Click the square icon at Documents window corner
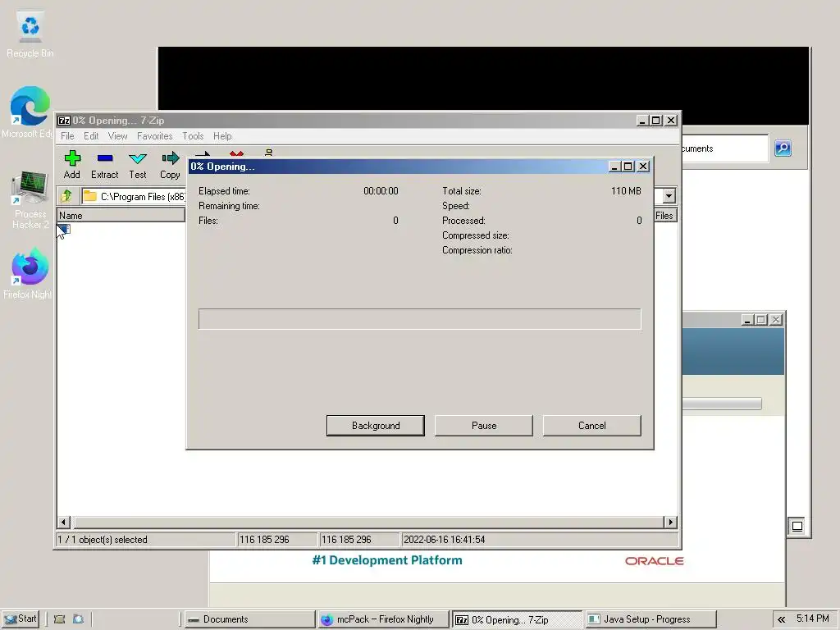Viewport: 840px width, 630px height. (797, 526)
